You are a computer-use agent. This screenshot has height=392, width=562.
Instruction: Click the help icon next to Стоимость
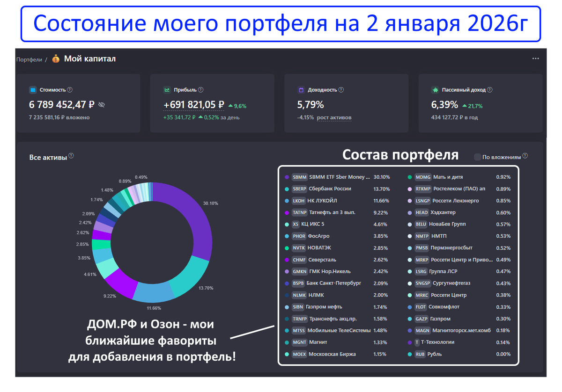pyautogui.click(x=70, y=89)
